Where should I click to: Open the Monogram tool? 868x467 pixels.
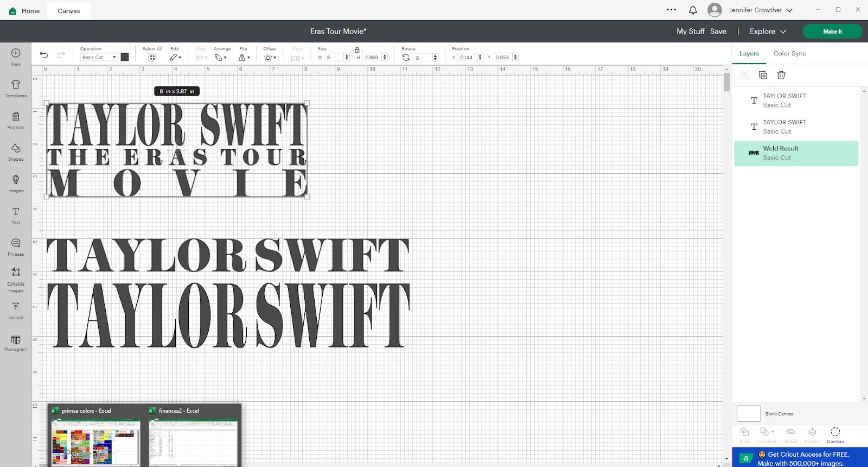[16, 340]
